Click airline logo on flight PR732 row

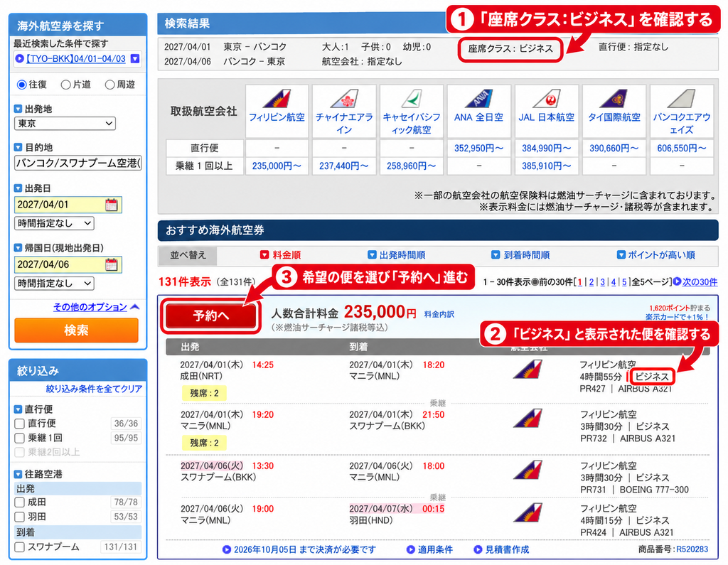528,419
